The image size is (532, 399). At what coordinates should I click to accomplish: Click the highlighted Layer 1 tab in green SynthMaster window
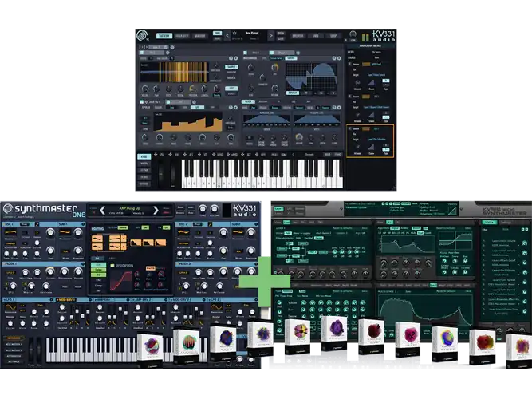click(278, 209)
